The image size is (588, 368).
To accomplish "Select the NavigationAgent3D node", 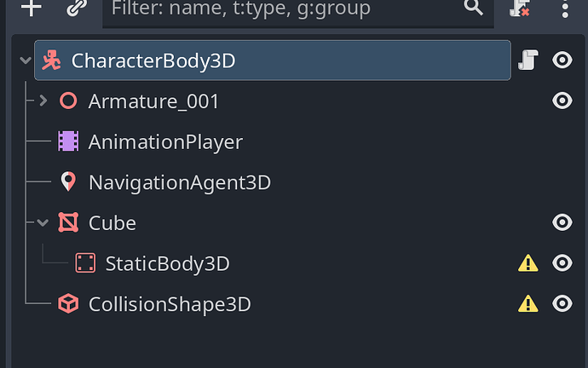I will pyautogui.click(x=180, y=182).
